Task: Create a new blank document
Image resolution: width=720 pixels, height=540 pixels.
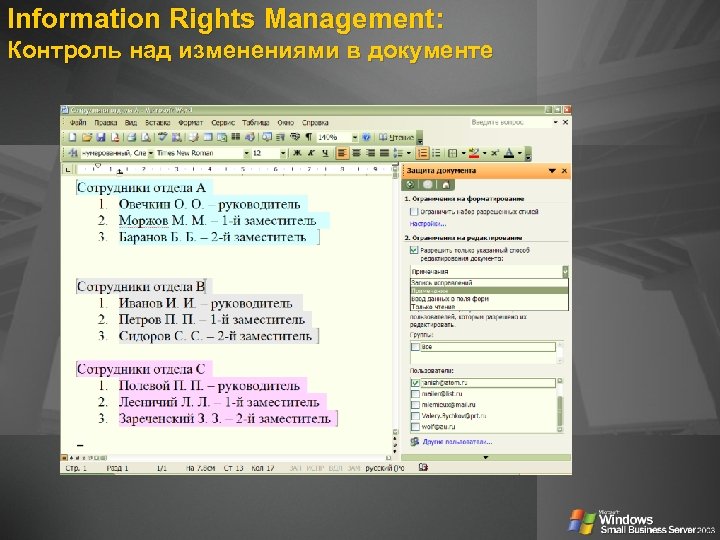Action: coord(72,137)
